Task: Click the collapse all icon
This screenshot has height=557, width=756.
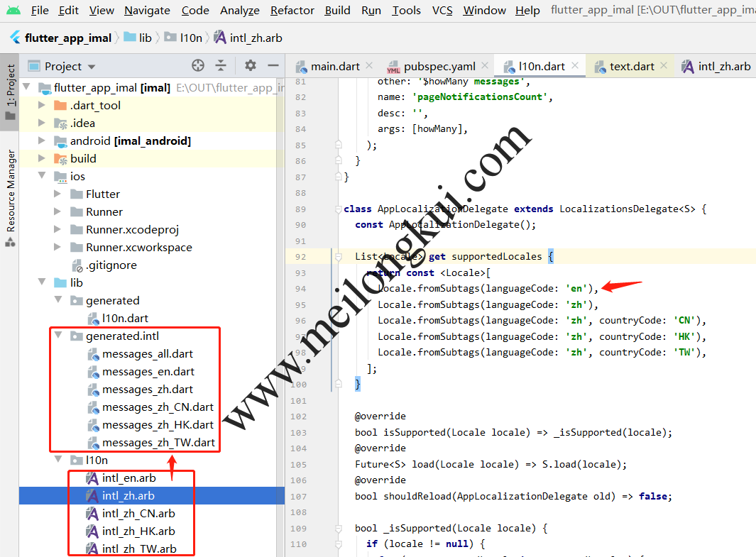Action: (x=221, y=65)
